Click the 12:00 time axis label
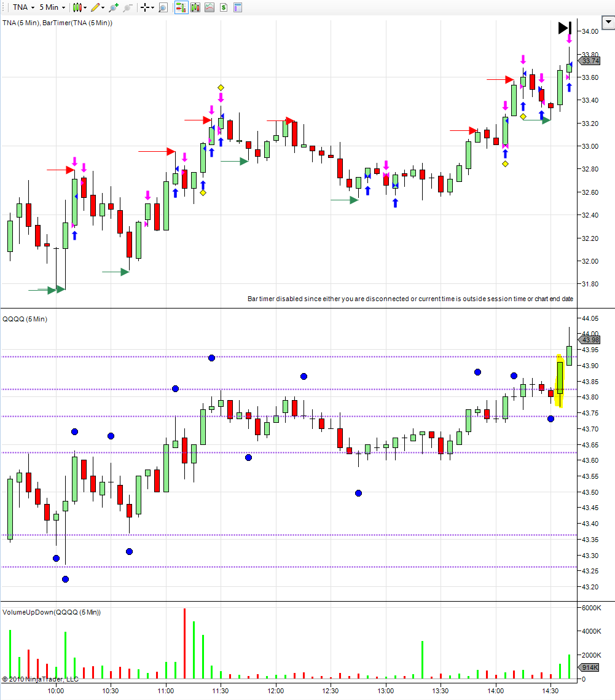Image resolution: width=615 pixels, height=700 pixels. click(x=276, y=691)
